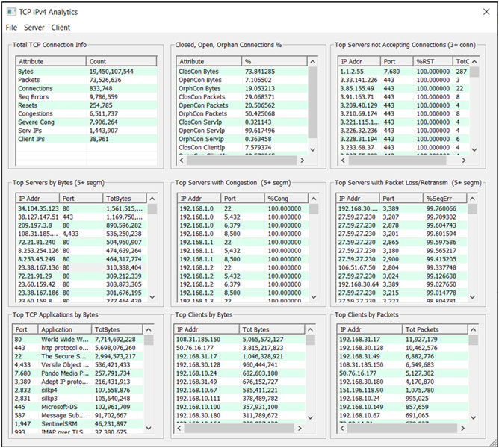
Task: Click scroll right arrow in Top Servers not Accepting list
Action: point(464,161)
